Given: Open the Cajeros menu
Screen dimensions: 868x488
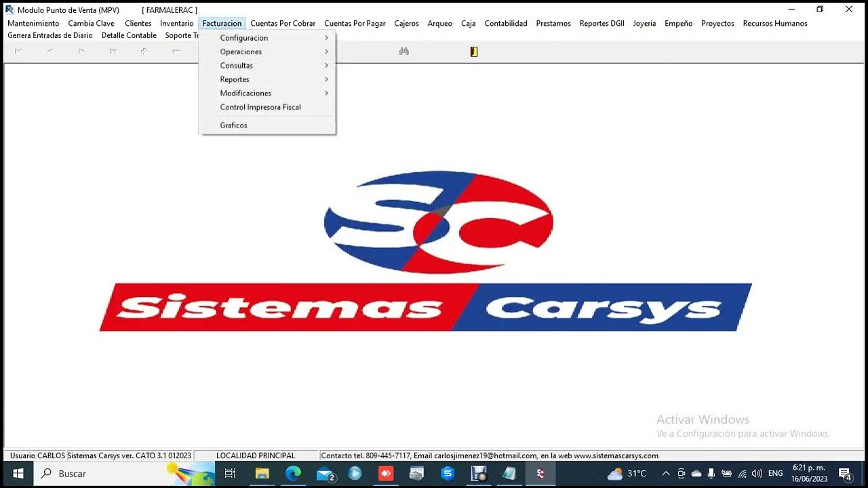Looking at the screenshot, I should [x=406, y=23].
